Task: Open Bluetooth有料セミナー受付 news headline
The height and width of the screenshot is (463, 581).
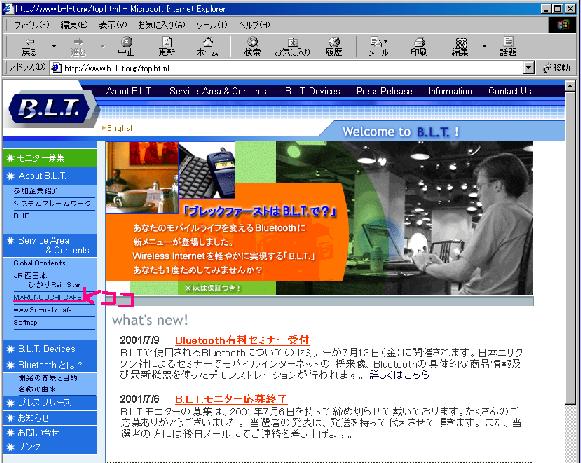Action: coord(242,340)
